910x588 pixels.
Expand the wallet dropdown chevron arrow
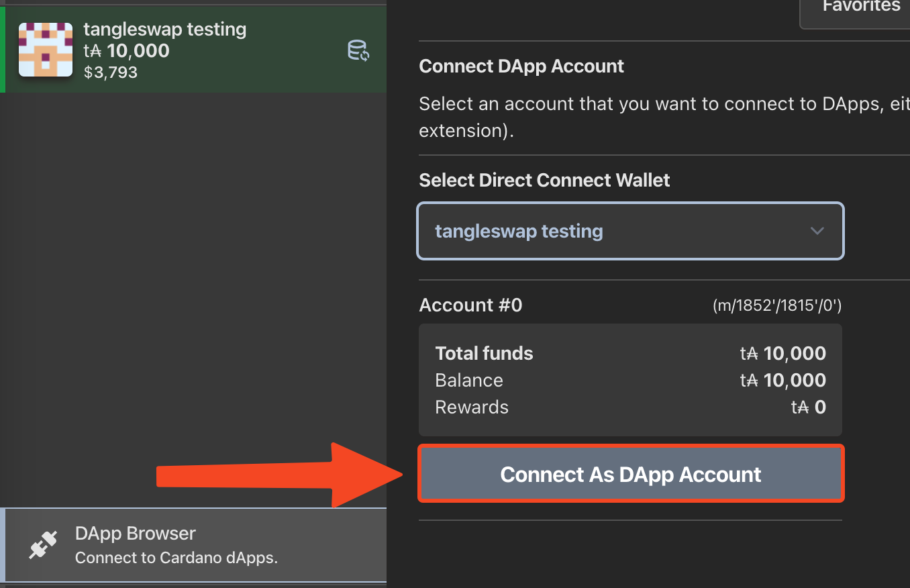(x=817, y=231)
